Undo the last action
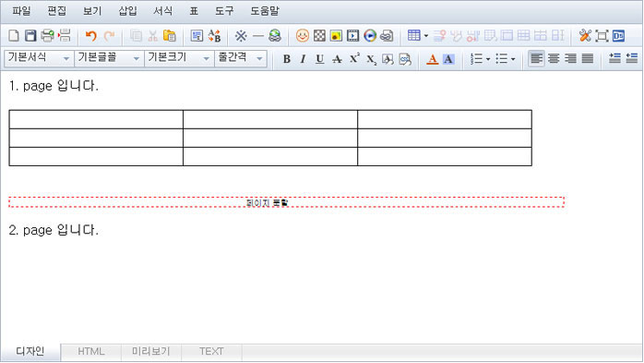Image resolution: width=644 pixels, height=363 pixels. coord(90,36)
